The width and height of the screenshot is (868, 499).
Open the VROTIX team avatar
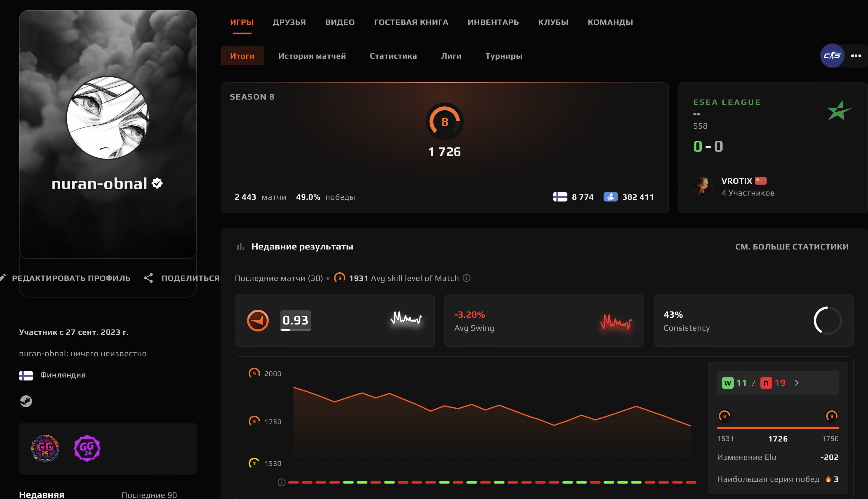[x=702, y=186]
